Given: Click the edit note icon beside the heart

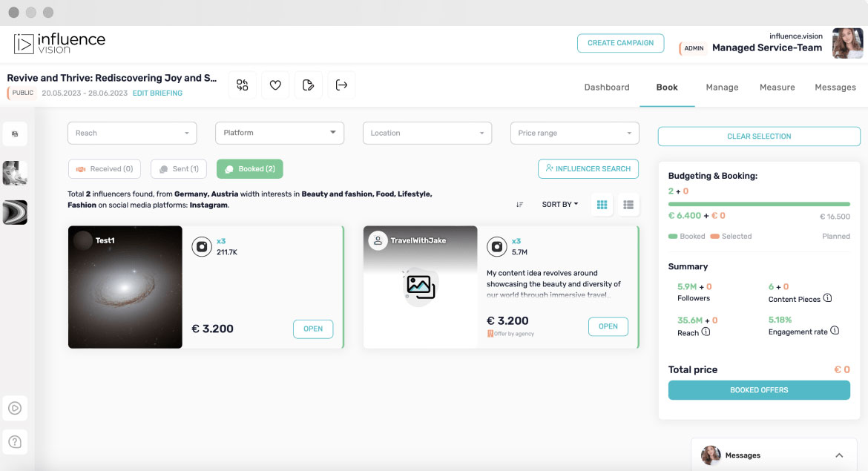Looking at the screenshot, I should (x=309, y=85).
